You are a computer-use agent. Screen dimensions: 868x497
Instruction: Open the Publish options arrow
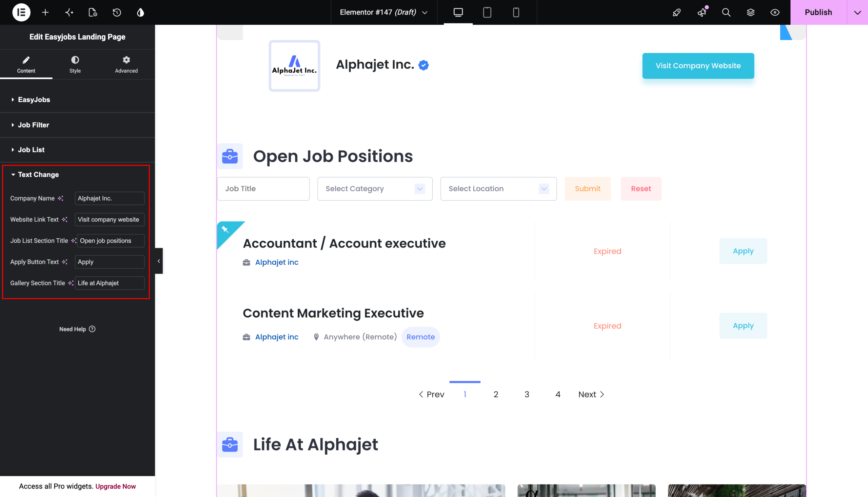(857, 12)
